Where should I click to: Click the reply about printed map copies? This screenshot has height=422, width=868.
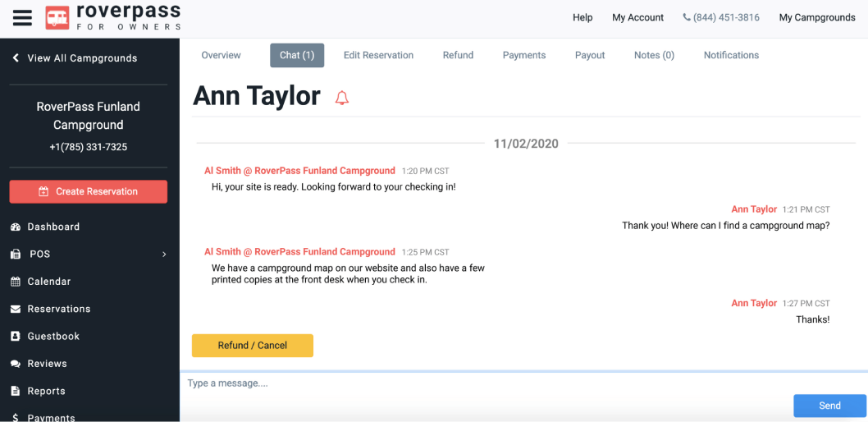coord(348,274)
